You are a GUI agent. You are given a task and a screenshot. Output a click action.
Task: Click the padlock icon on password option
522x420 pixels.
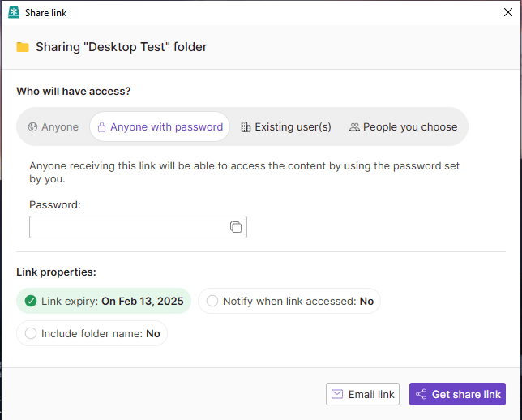click(102, 127)
